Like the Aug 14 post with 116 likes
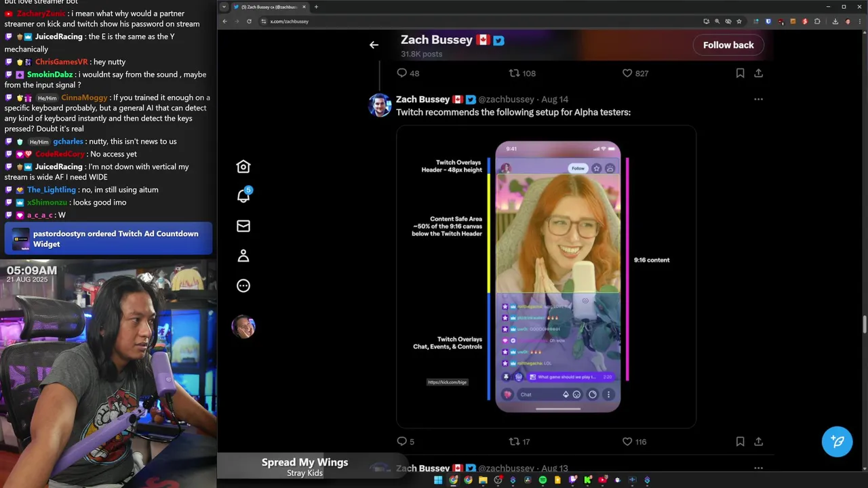This screenshot has height=488, width=868. coord(634,441)
